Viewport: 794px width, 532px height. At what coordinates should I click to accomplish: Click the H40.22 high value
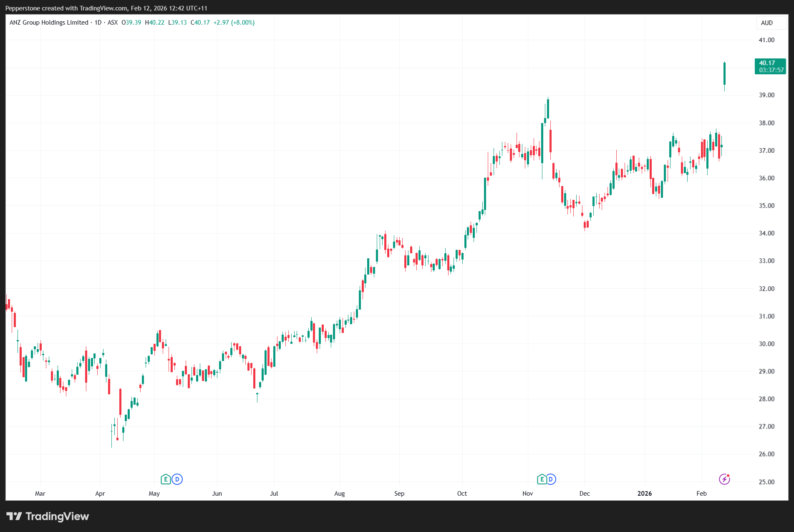pyautogui.click(x=155, y=23)
